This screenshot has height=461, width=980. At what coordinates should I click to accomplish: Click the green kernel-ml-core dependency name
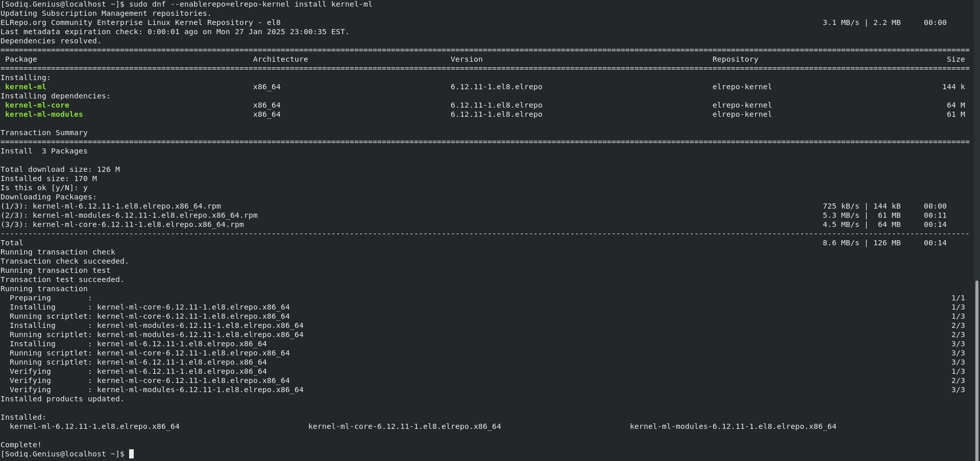[x=37, y=105]
